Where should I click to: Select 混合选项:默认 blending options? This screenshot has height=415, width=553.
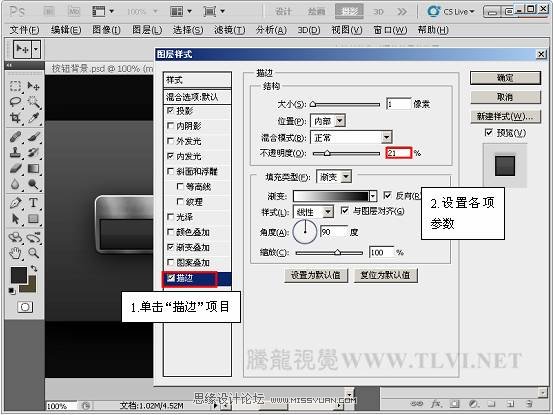(197, 97)
